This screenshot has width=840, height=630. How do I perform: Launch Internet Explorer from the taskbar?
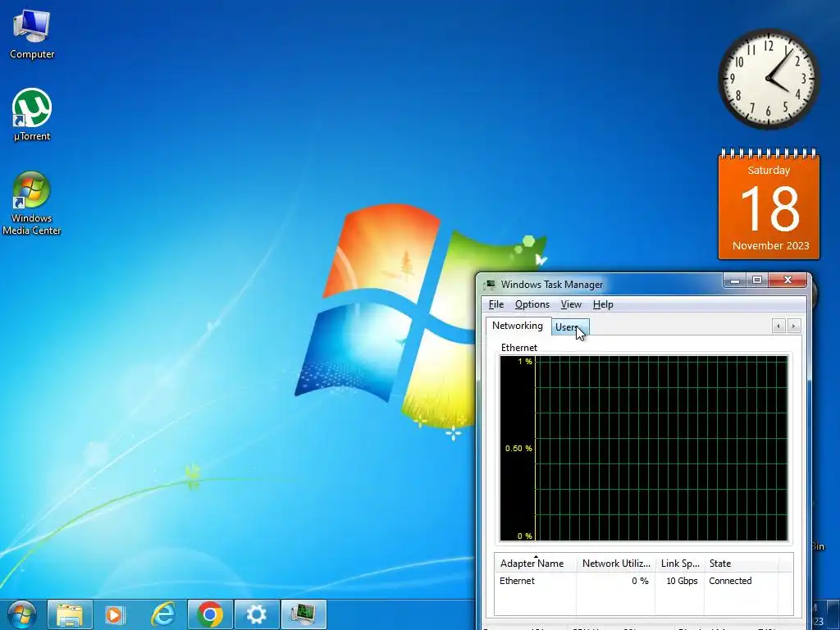pyautogui.click(x=163, y=614)
